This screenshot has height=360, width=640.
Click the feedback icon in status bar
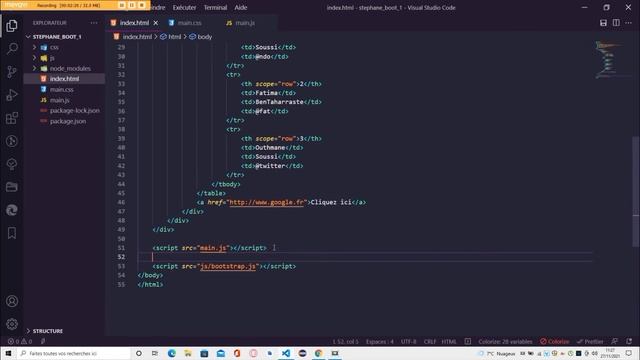tap(614, 341)
